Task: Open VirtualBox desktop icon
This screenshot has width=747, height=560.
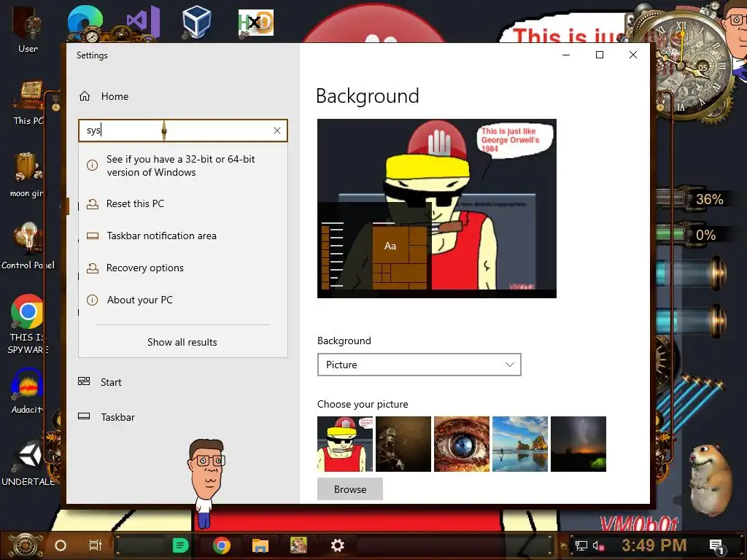Action: coord(196,22)
